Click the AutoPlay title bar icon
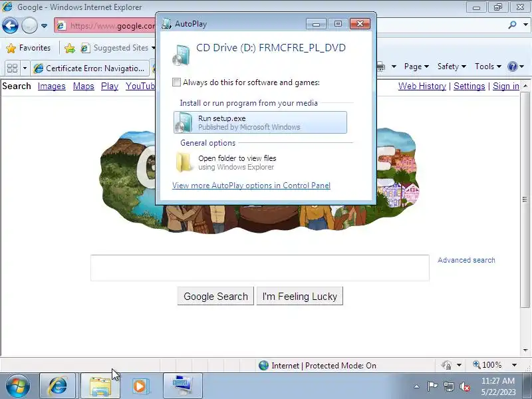Image resolution: width=532 pixels, height=399 pixels. click(x=166, y=24)
